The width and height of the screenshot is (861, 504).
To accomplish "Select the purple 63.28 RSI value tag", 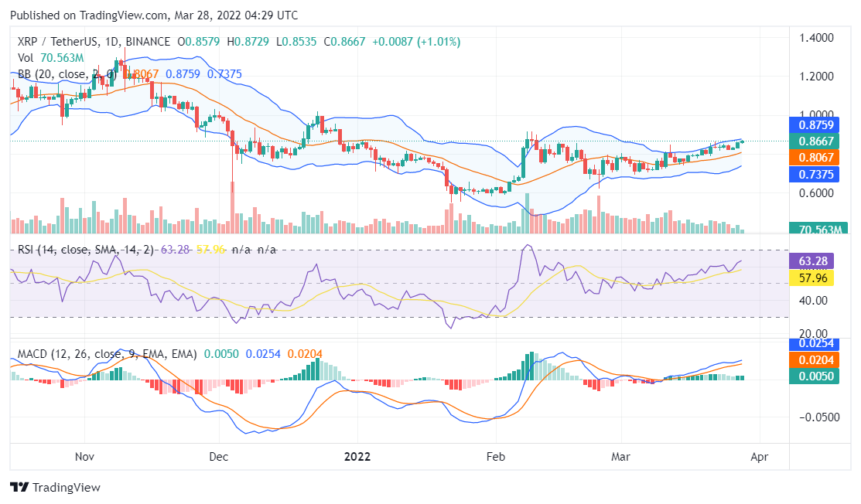I will click(x=812, y=261).
